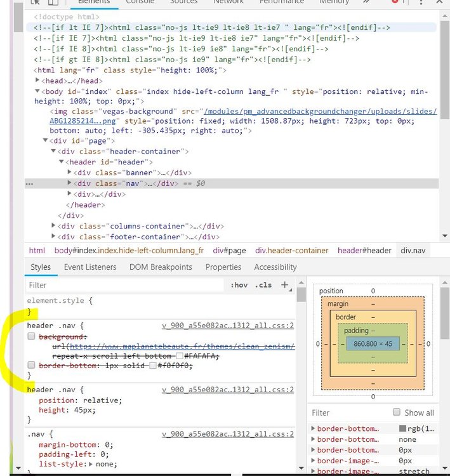Click the #f0f0f0 border color swatch
The width and height of the screenshot is (450, 476).
pos(153,366)
